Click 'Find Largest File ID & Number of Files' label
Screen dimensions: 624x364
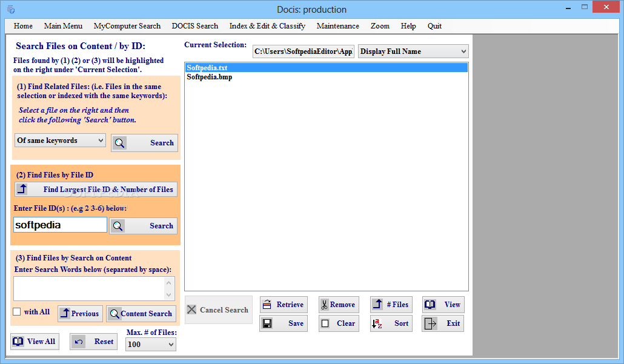pyautogui.click(x=108, y=190)
